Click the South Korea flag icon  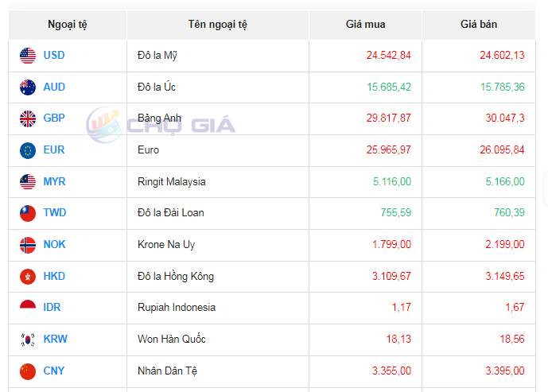pos(28,340)
